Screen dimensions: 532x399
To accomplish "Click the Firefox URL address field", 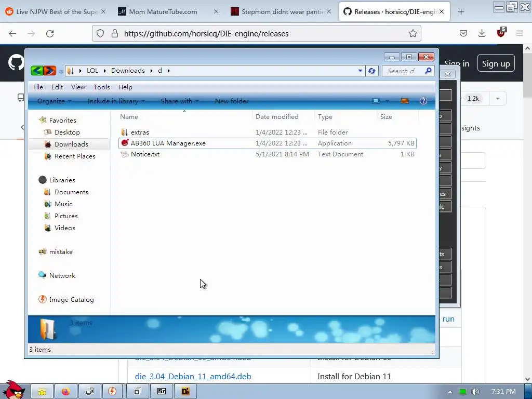I will tap(256, 34).
